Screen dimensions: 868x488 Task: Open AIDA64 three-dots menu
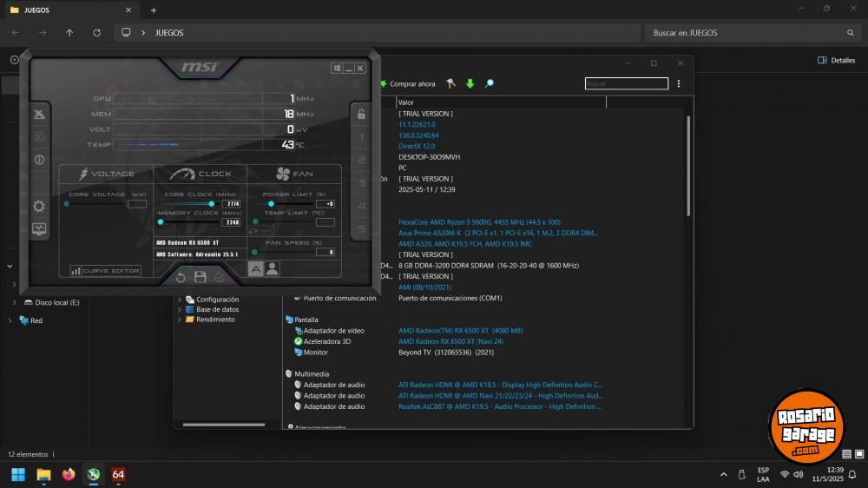(x=679, y=84)
